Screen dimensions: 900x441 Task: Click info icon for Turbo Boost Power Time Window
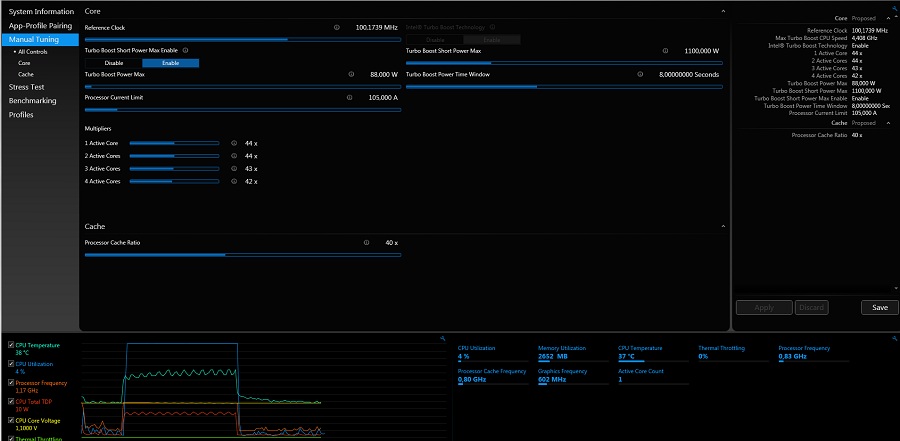tap(640, 74)
